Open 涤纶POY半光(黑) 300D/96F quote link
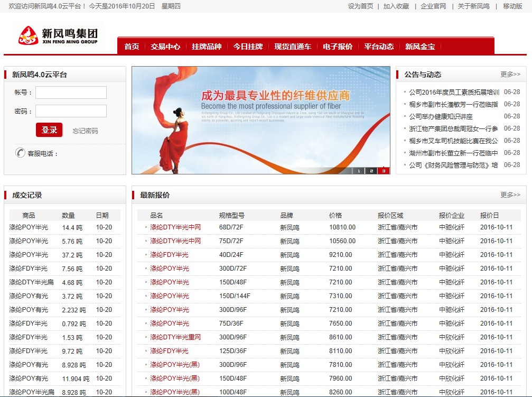The height and width of the screenshot is (397, 532). (x=175, y=365)
